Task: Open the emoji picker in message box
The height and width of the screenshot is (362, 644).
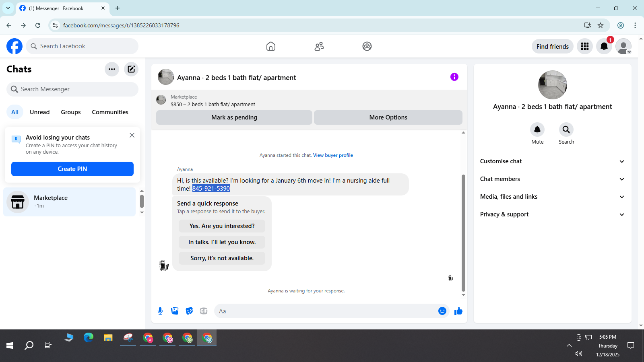Action: 442,311
